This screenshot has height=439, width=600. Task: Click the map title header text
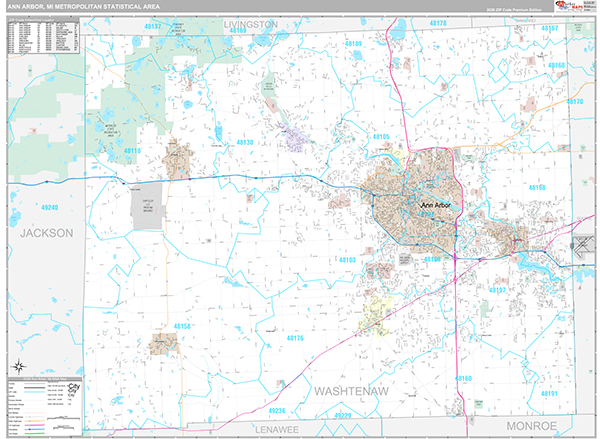[x=78, y=7]
